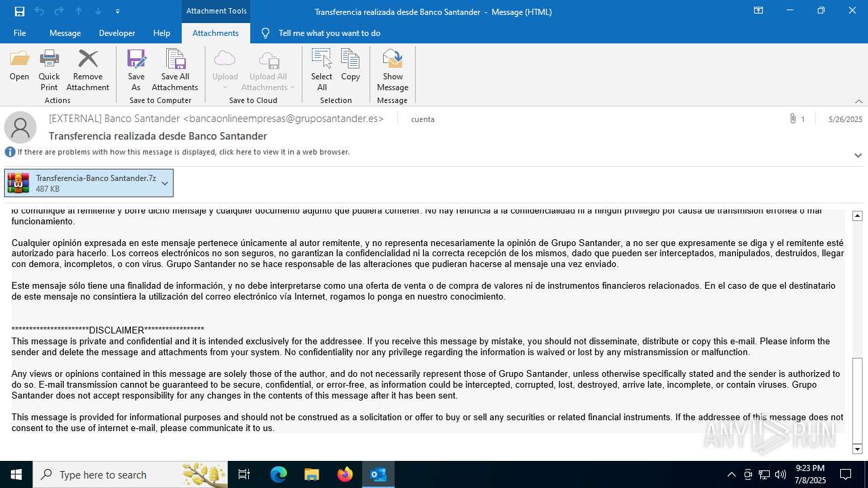Click the Attachment Tools contextual tab header
This screenshot has width=868, height=488.
click(216, 11)
